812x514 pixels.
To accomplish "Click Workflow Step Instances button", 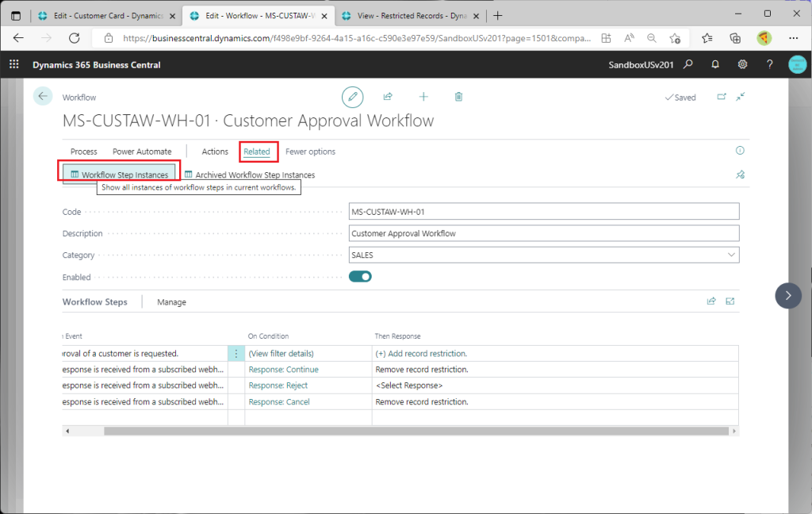I will click(x=119, y=175).
